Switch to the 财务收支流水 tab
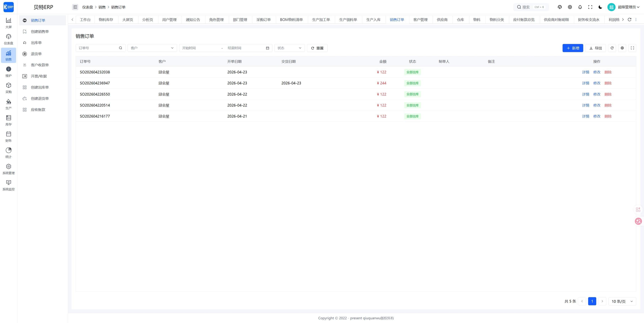Viewport: 644px width, 323px height. coord(589,20)
